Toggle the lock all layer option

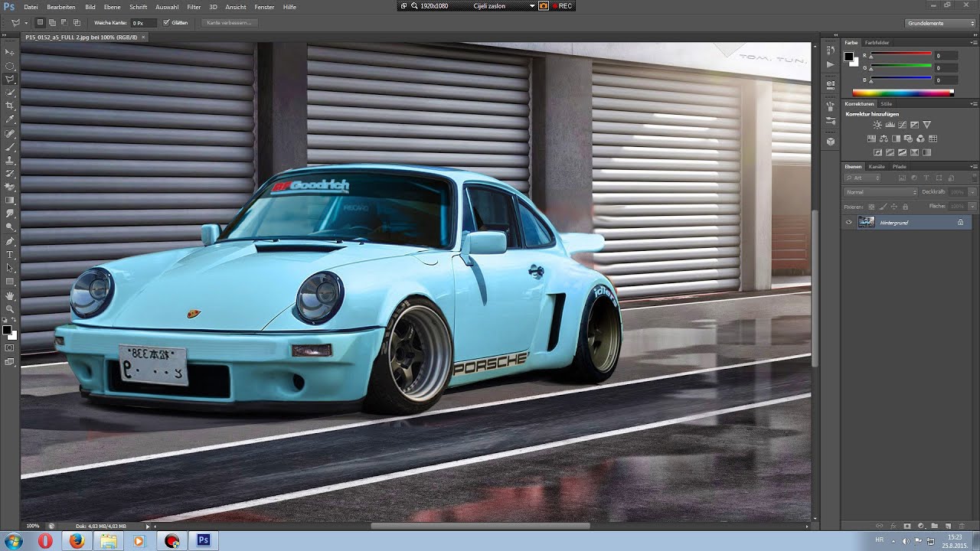click(905, 207)
